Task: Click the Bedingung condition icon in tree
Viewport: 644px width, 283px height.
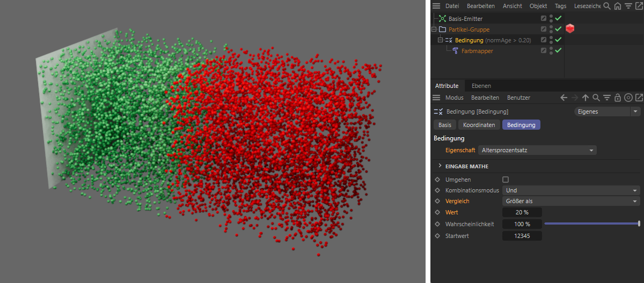Action: 449,40
